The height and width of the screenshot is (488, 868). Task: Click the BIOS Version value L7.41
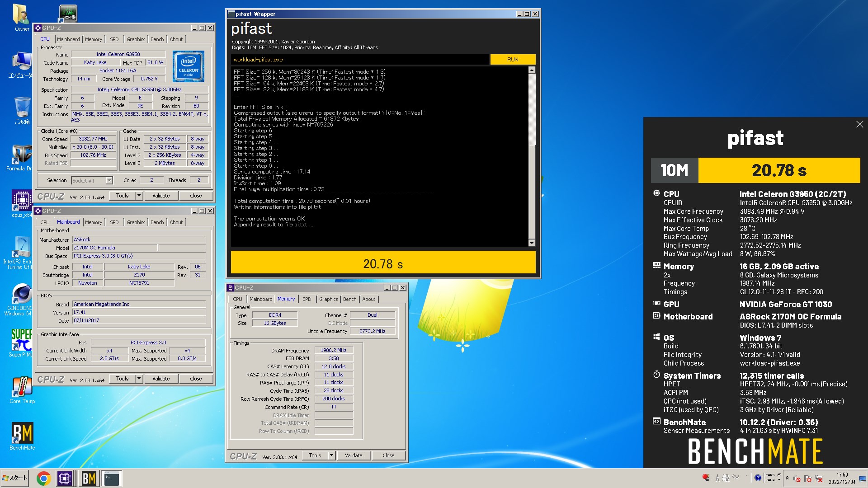point(139,312)
